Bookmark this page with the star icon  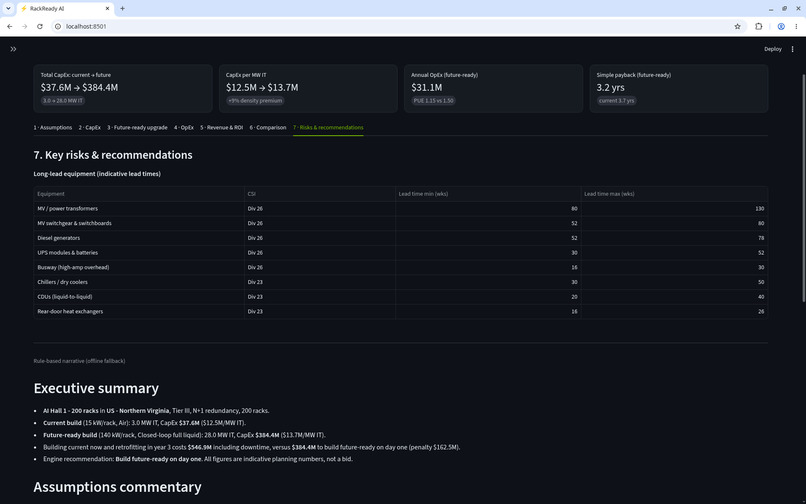pos(737,26)
